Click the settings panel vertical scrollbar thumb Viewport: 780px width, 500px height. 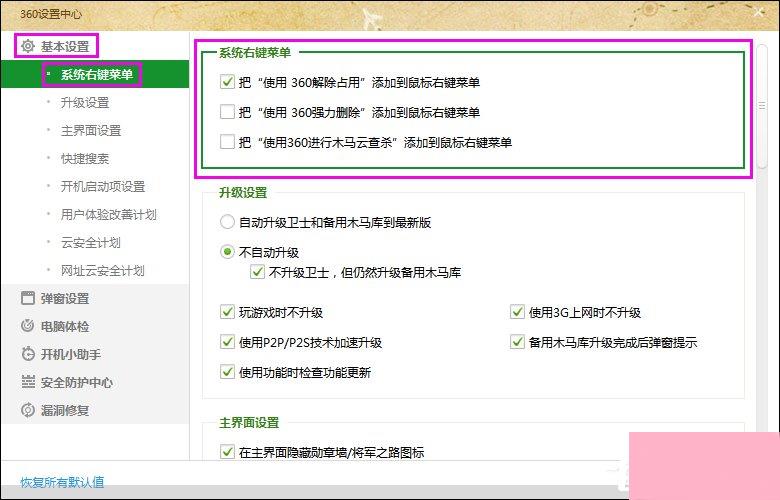[x=762, y=106]
